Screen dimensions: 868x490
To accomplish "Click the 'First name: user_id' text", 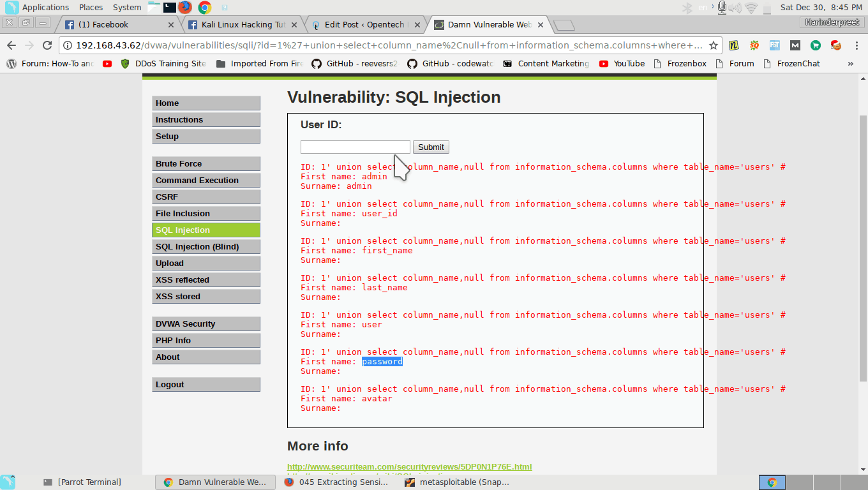I will 349,214.
